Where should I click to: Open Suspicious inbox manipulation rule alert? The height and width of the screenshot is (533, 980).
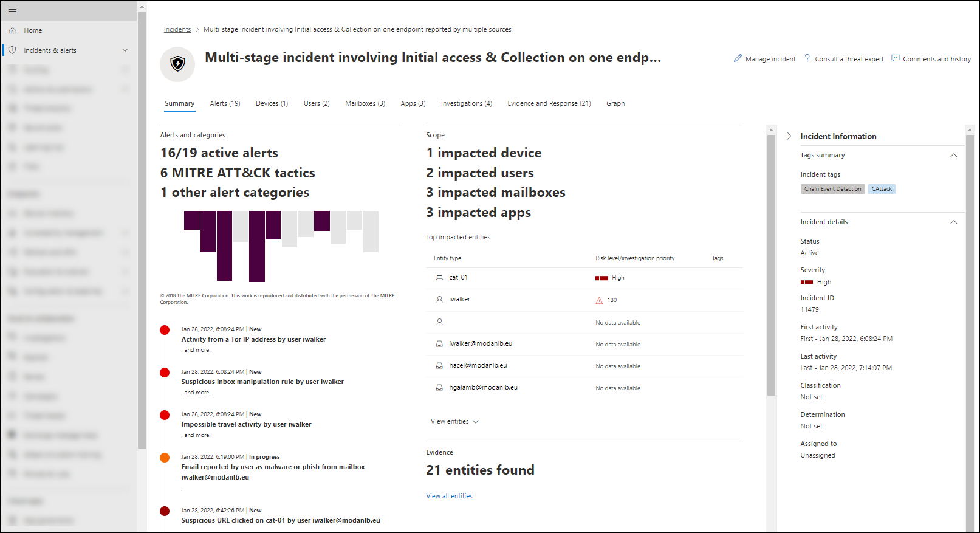click(x=262, y=382)
